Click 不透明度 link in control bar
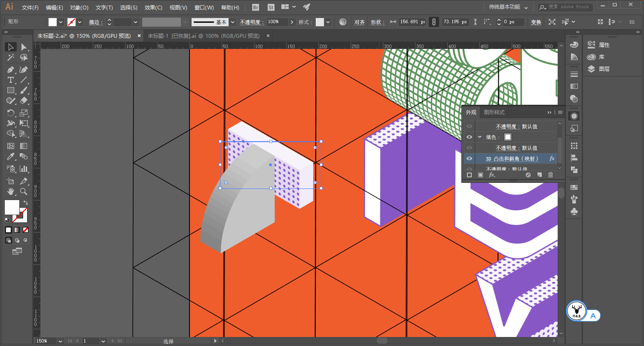644x346 pixels. 252,22
